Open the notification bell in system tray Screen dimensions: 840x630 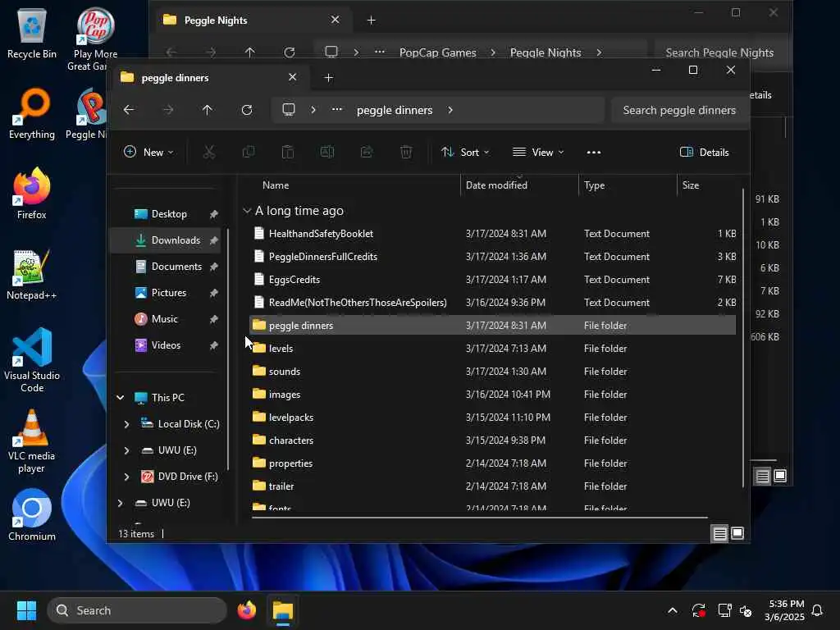[x=817, y=610]
